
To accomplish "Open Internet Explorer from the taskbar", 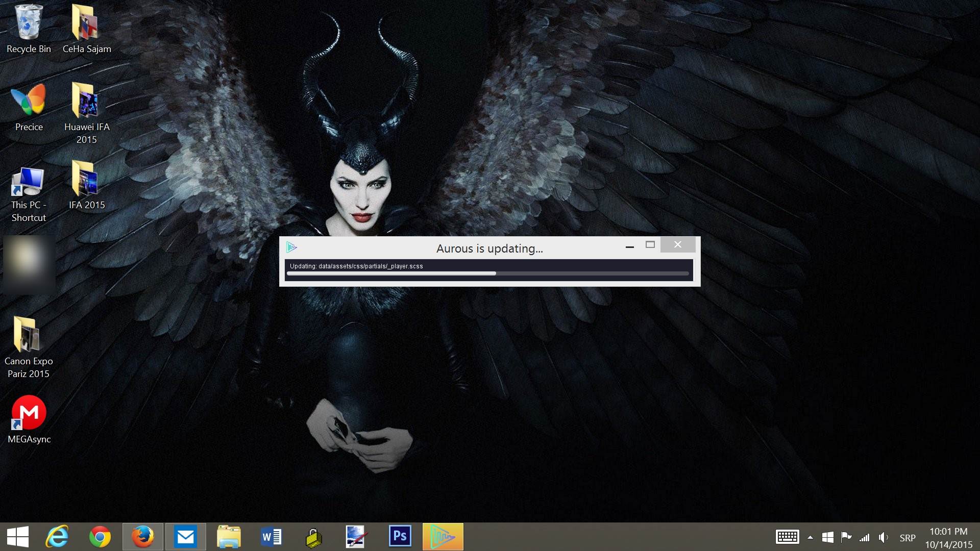I will tap(57, 537).
